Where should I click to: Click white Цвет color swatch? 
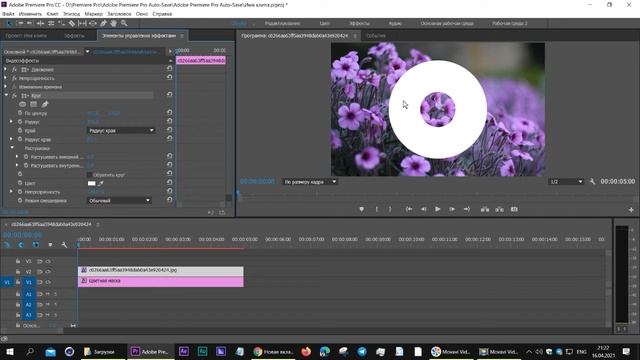[91, 183]
